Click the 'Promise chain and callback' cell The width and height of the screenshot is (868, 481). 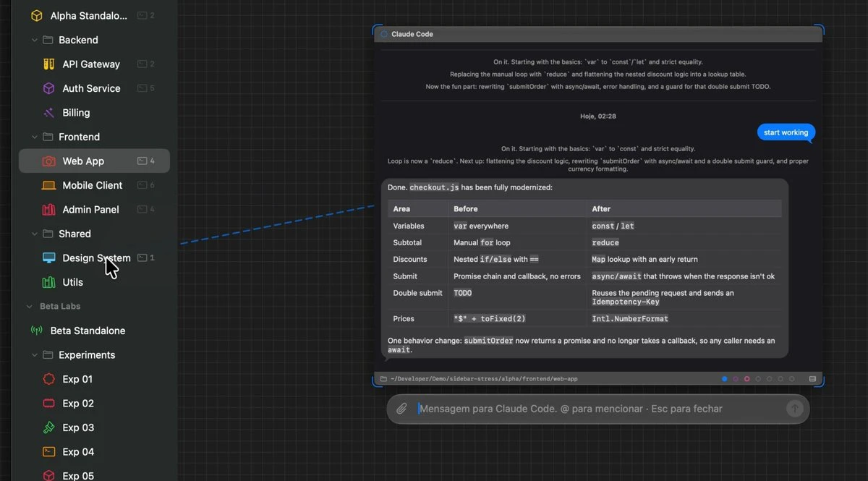pos(517,276)
